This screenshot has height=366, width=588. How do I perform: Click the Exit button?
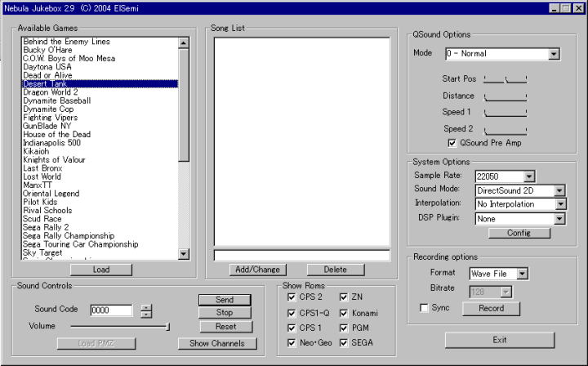coord(499,340)
